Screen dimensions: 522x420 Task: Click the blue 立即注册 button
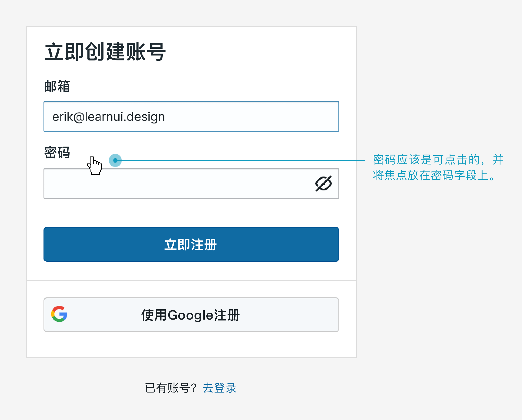(191, 244)
